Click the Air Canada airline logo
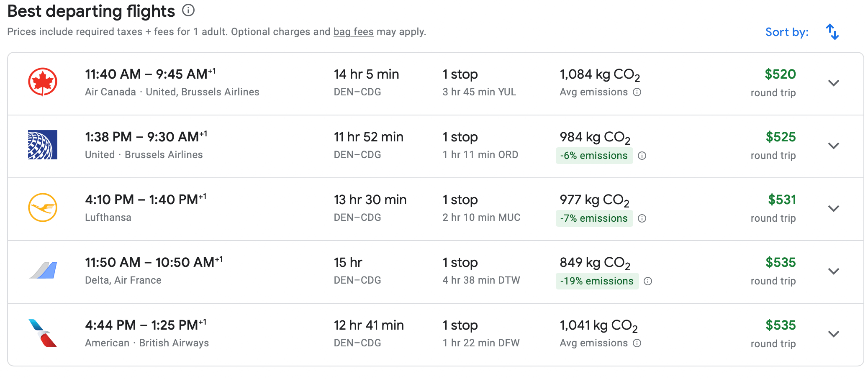The image size is (868, 379). (43, 82)
